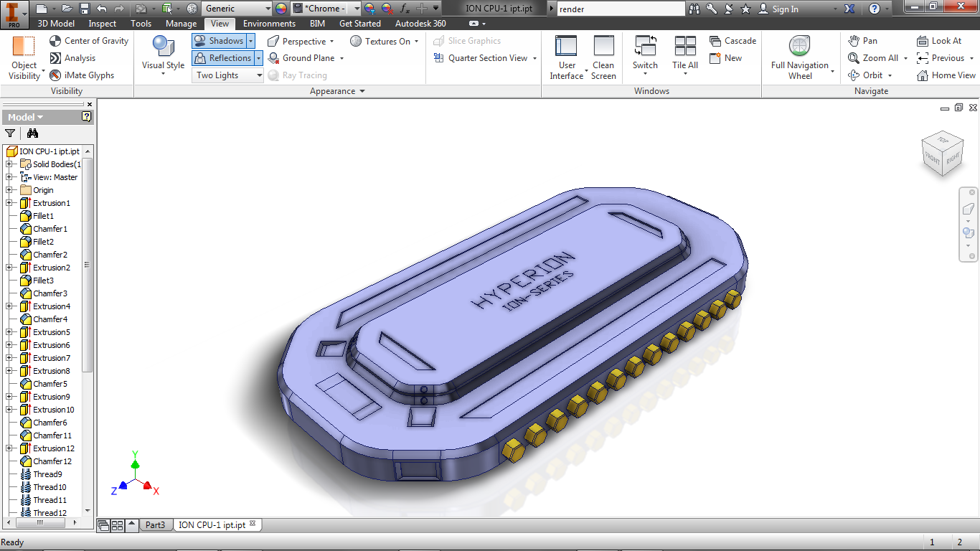Expand the Extrusion1 tree node
The image size is (980, 551).
9,203
